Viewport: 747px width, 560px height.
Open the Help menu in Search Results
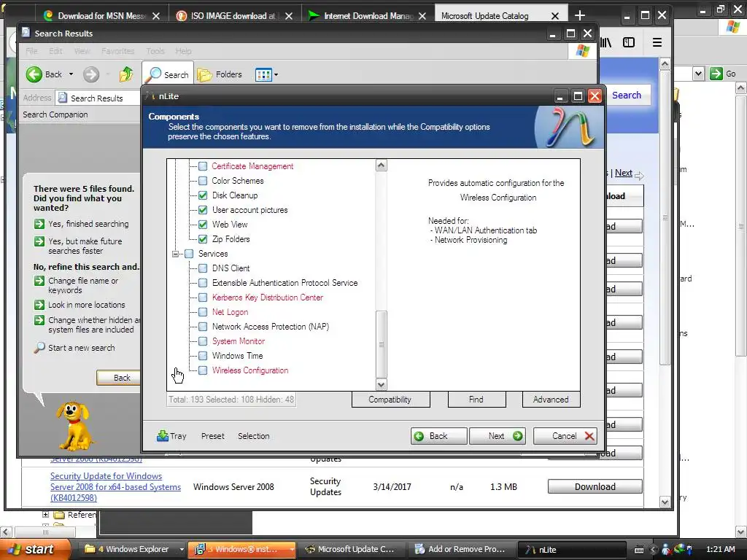click(x=183, y=51)
